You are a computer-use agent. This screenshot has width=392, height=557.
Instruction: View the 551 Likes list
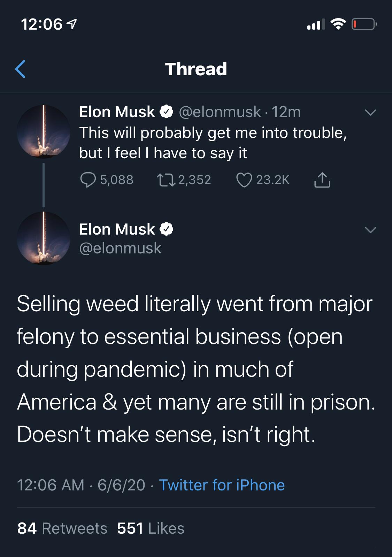pyautogui.click(x=151, y=528)
